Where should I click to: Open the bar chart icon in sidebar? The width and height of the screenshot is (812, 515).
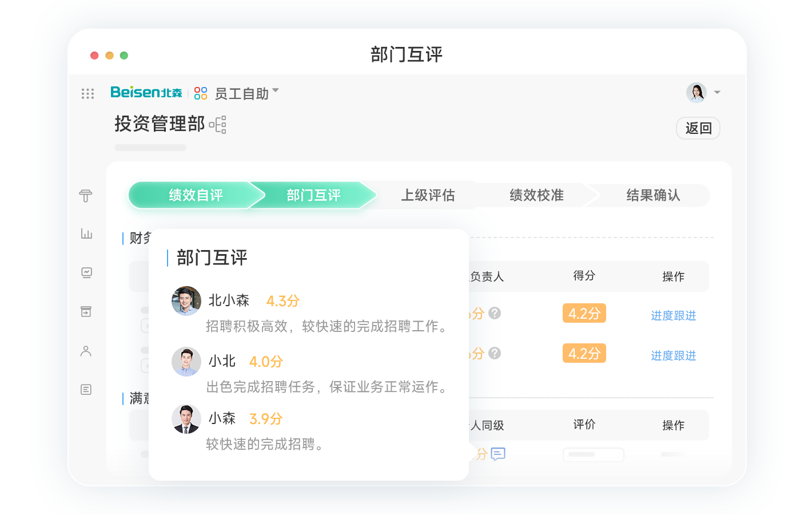click(86, 233)
